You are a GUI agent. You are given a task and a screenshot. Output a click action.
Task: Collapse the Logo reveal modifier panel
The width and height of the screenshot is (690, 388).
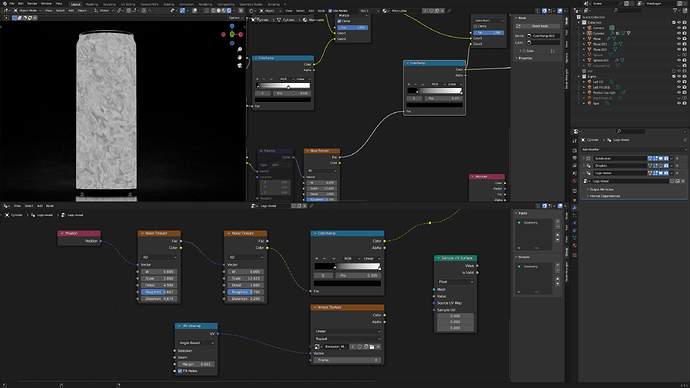[x=584, y=173]
